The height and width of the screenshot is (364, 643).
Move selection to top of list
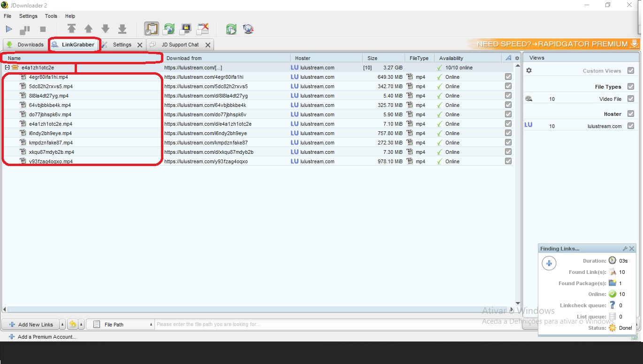pyautogui.click(x=71, y=29)
